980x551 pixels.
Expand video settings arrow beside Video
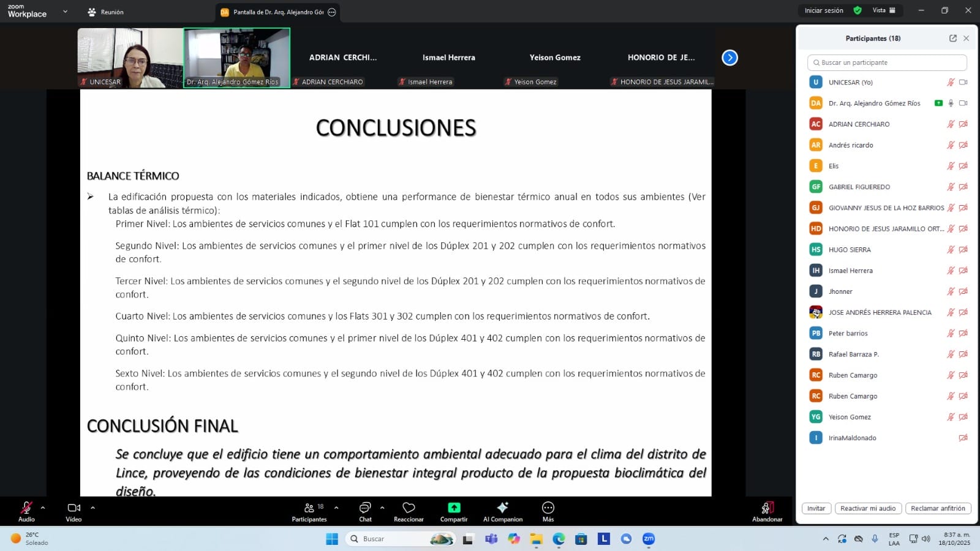[x=92, y=508]
